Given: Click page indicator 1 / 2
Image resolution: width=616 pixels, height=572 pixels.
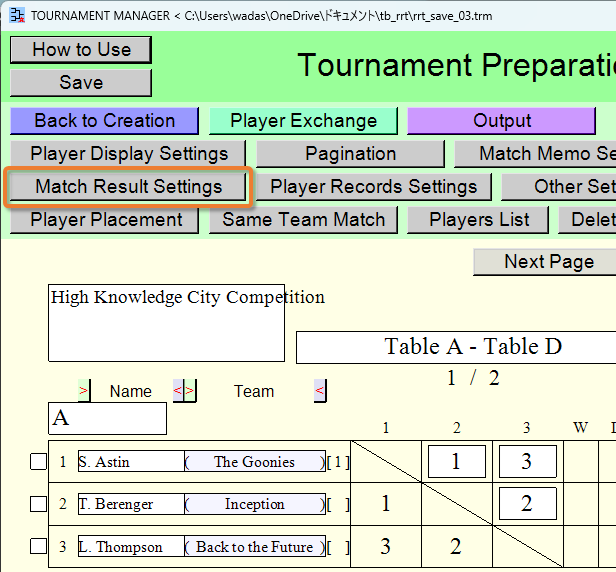Looking at the screenshot, I should coord(473,378).
